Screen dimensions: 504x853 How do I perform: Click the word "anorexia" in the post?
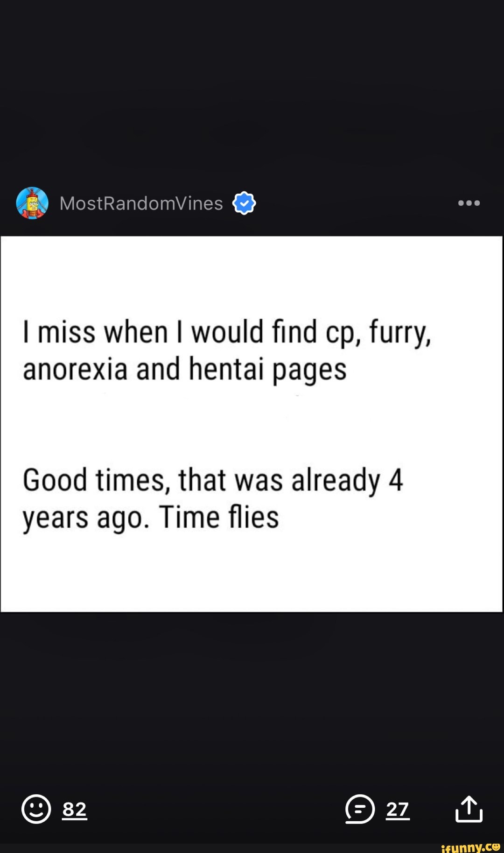click(75, 369)
